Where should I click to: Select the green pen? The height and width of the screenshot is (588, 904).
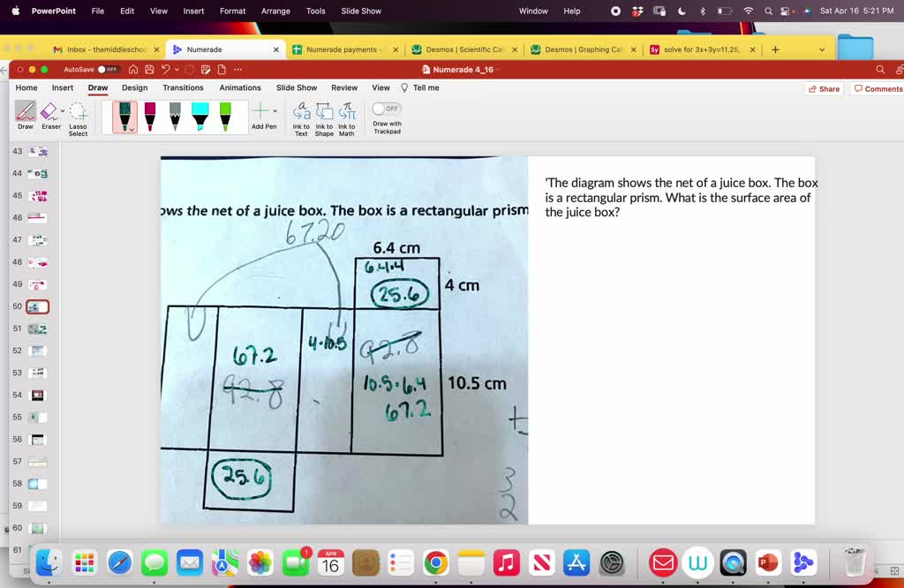click(225, 112)
